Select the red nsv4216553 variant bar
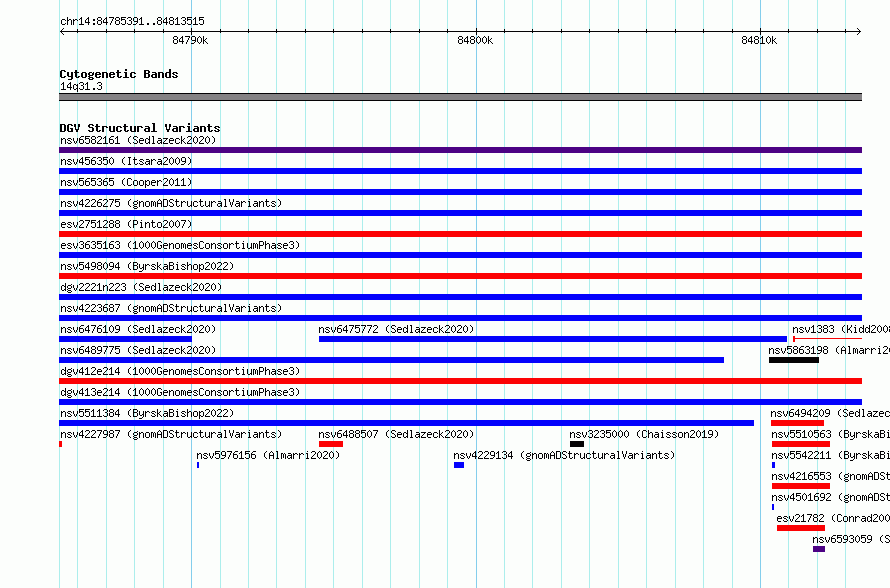Screen dimensions: 890x588 (801, 486)
